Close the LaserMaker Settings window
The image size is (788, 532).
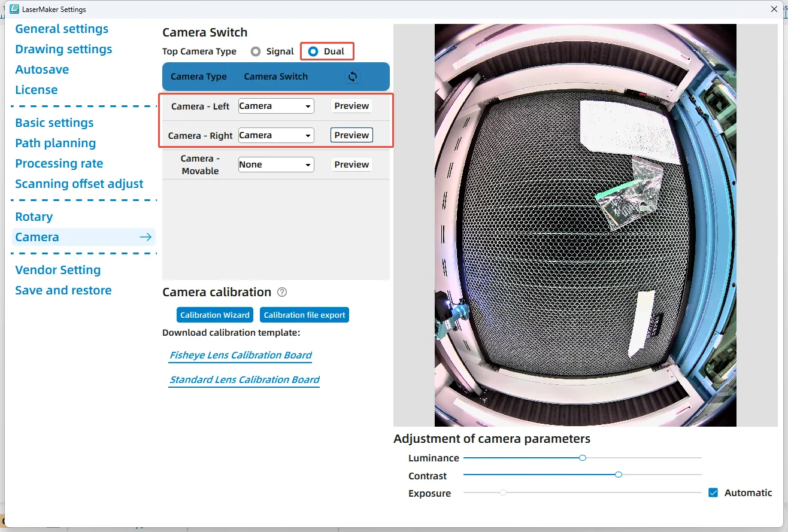(774, 10)
